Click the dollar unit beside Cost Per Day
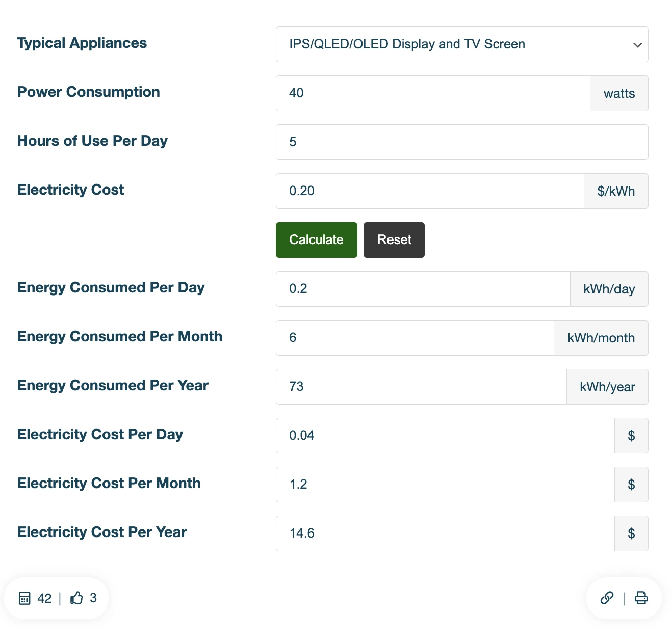This screenshot has width=672, height=641. click(x=632, y=436)
